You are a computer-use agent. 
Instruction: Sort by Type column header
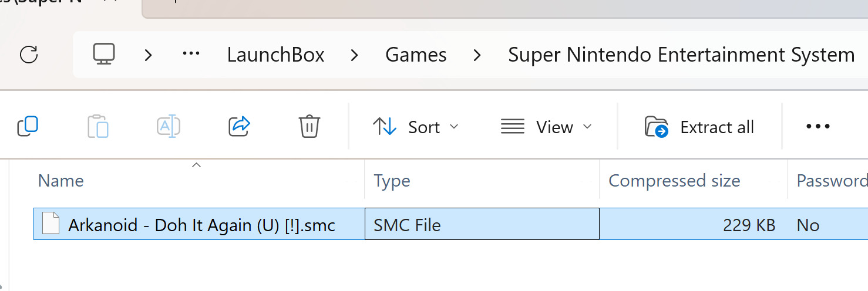(x=482, y=181)
